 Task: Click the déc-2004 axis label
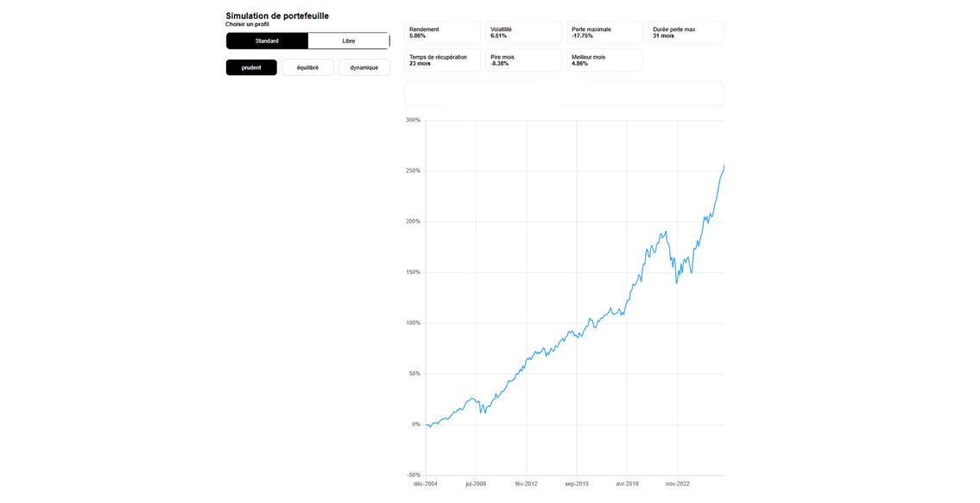point(425,484)
